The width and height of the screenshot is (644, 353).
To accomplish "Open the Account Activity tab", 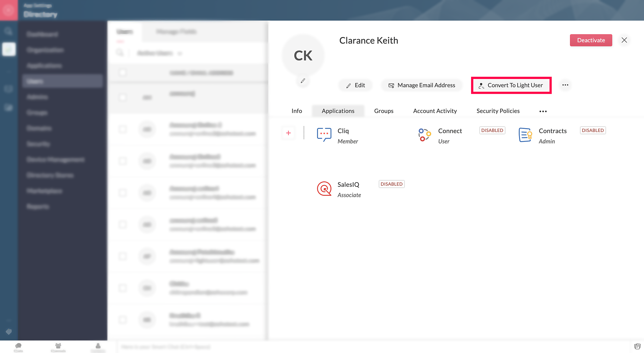I will [x=435, y=111].
